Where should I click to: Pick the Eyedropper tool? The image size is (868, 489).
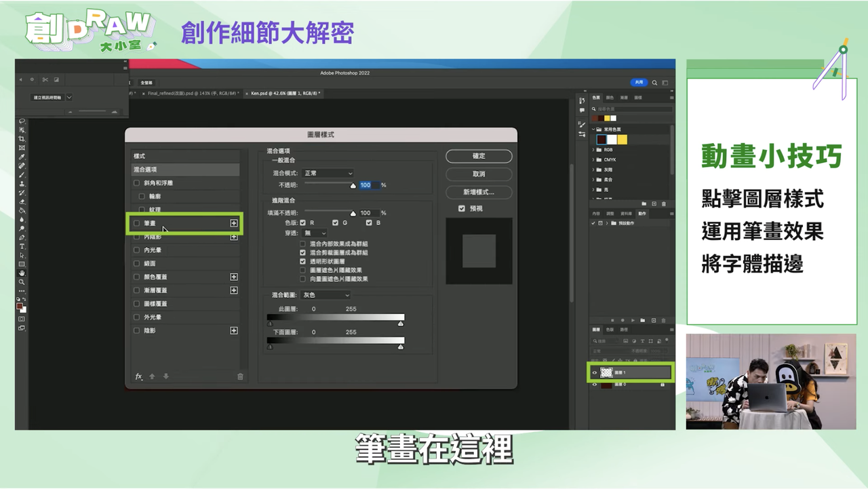tap(22, 157)
